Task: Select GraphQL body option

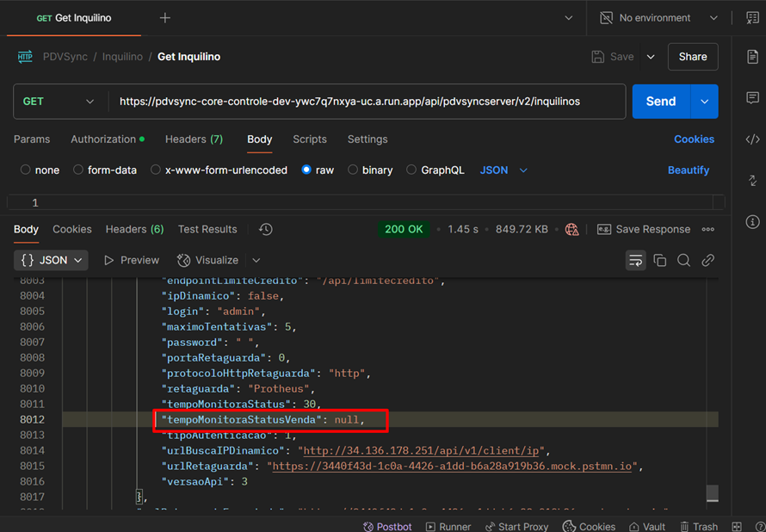Action: pos(435,170)
